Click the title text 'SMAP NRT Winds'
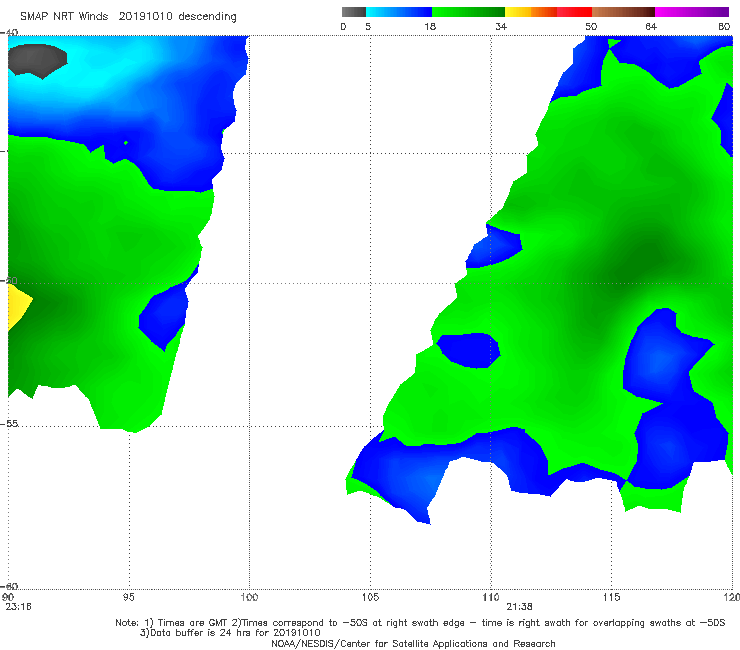Viewport: 740px width, 650px height. click(x=64, y=17)
